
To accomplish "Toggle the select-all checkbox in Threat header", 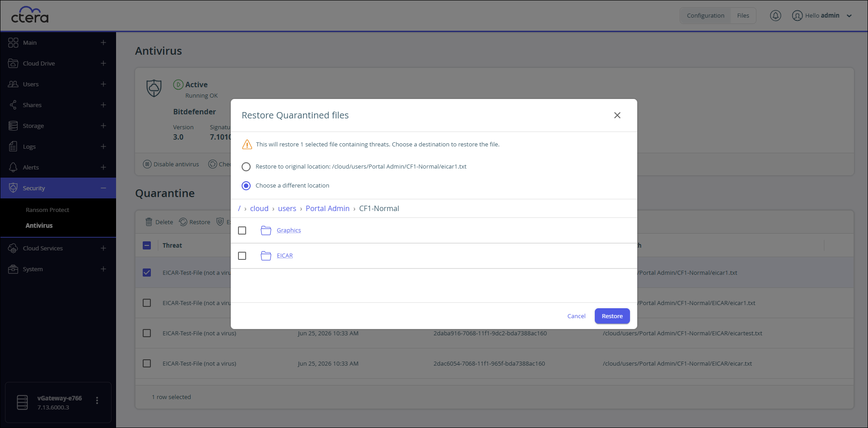I will pyautogui.click(x=147, y=245).
